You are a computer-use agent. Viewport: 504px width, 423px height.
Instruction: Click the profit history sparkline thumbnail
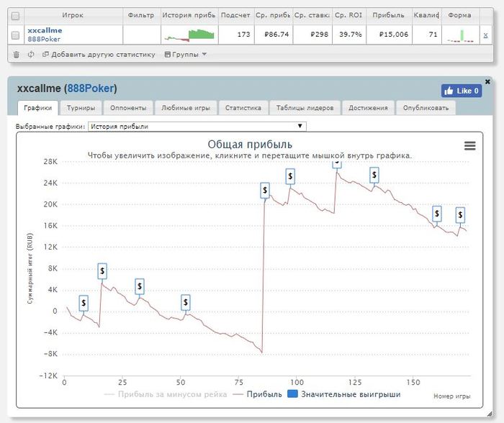click(x=189, y=35)
